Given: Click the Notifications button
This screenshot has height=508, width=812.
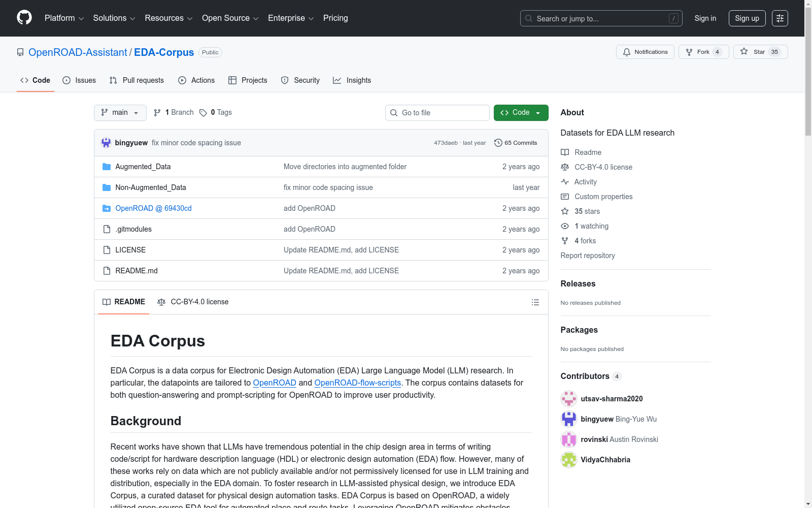Looking at the screenshot, I should 645,52.
